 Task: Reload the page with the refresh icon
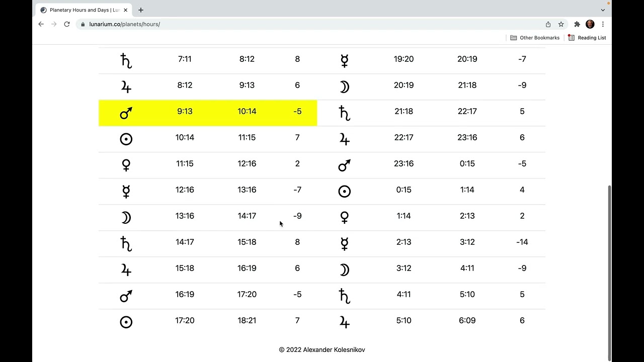(66, 24)
